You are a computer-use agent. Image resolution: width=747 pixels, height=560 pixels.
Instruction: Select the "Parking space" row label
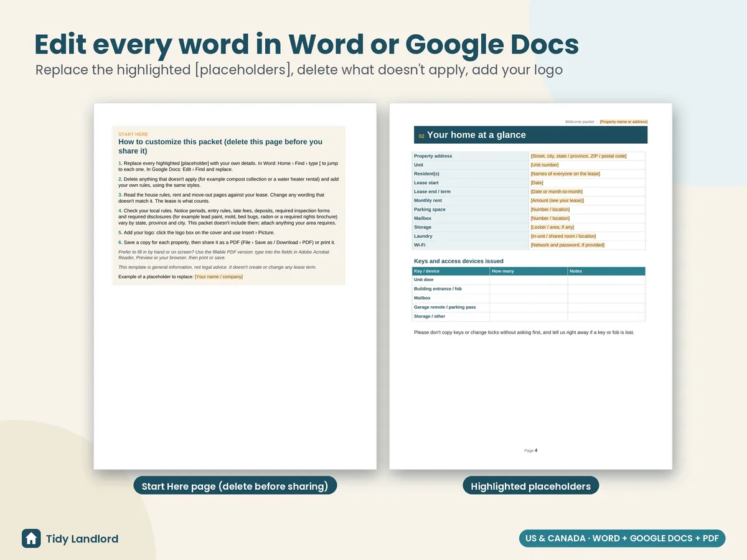point(430,209)
